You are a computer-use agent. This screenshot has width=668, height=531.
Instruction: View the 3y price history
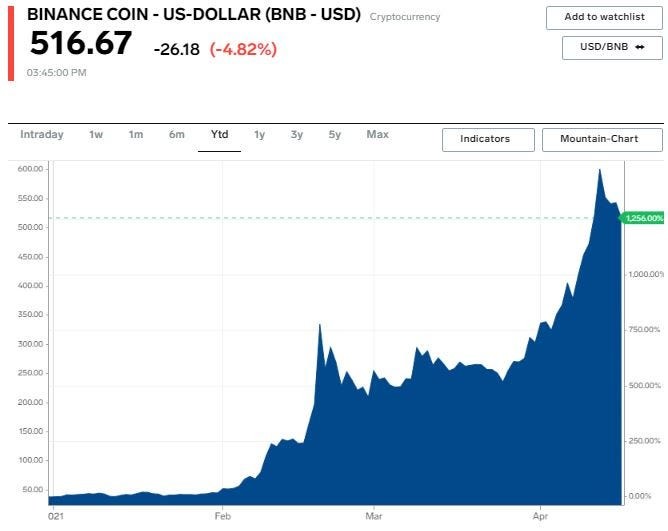click(297, 135)
